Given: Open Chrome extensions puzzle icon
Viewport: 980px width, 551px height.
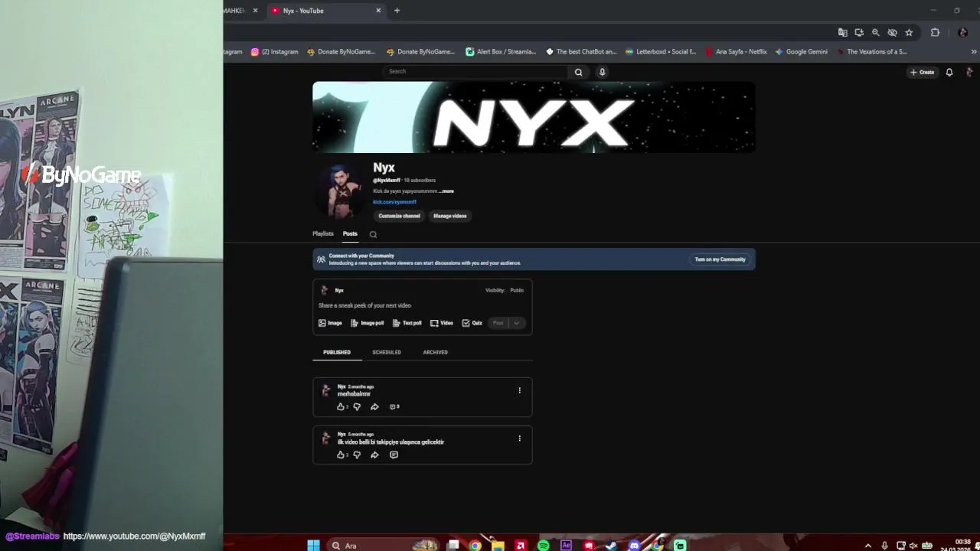Looking at the screenshot, I should pos(935,32).
